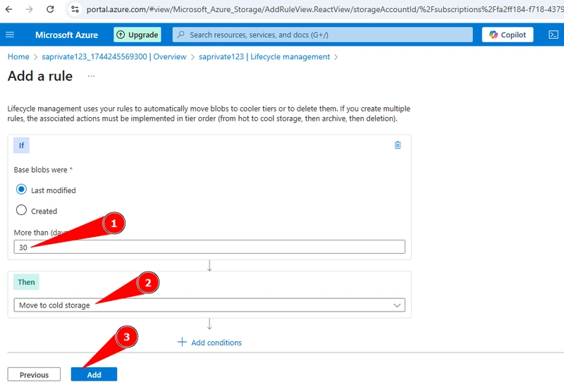Reload the page with the refresh icon
This screenshot has height=392, width=564.
tap(50, 9)
